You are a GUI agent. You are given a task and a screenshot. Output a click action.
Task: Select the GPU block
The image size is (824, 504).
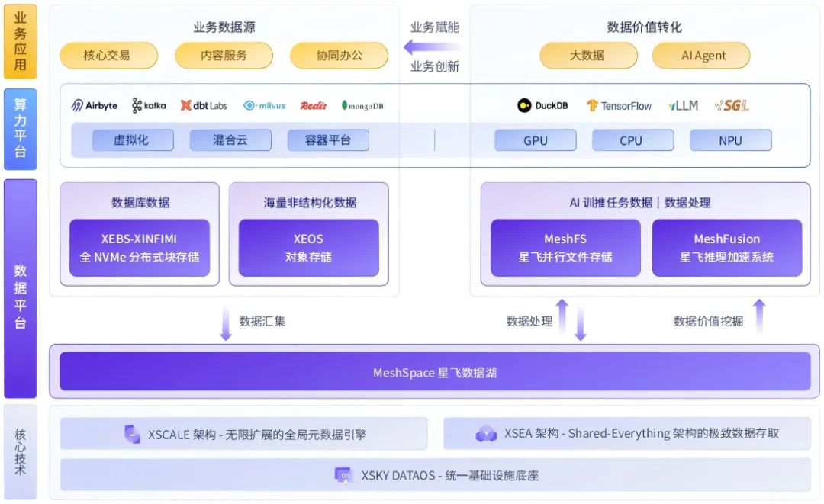tap(536, 140)
